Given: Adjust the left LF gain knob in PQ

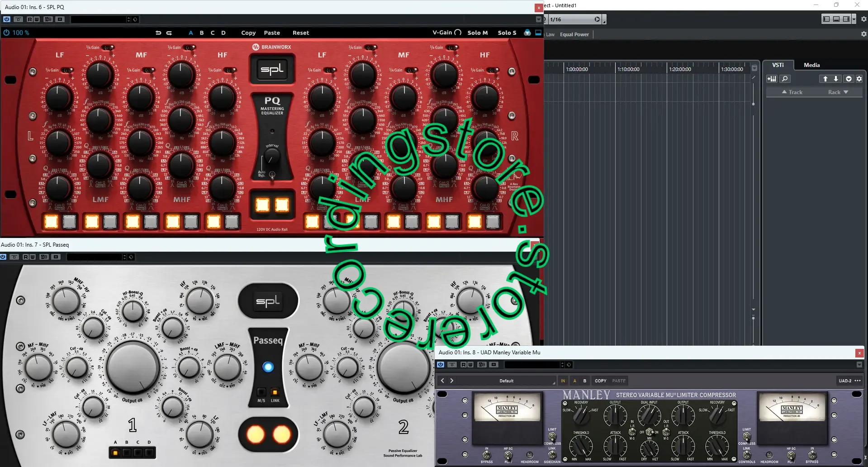Looking at the screenshot, I should point(58,97).
